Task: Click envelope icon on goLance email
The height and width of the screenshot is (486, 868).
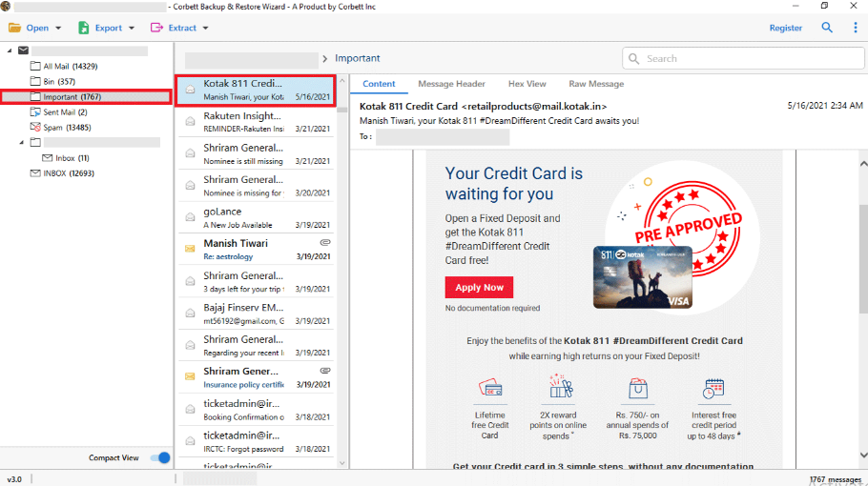Action: coord(190,216)
